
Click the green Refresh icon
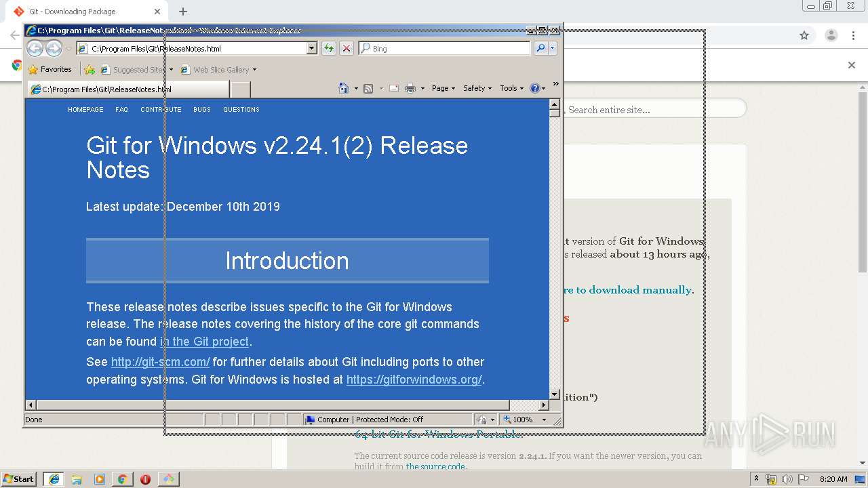tap(328, 48)
